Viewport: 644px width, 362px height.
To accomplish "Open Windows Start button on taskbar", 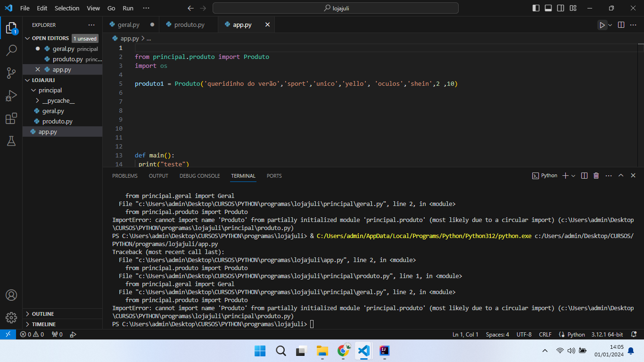I will point(260,351).
